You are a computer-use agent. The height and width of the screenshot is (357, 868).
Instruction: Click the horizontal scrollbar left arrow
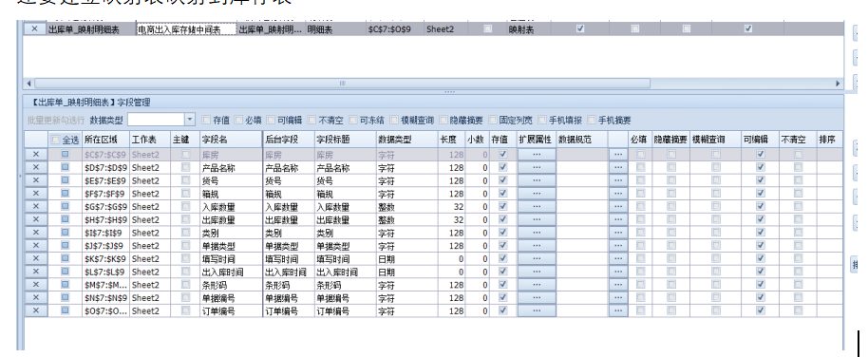28,83
